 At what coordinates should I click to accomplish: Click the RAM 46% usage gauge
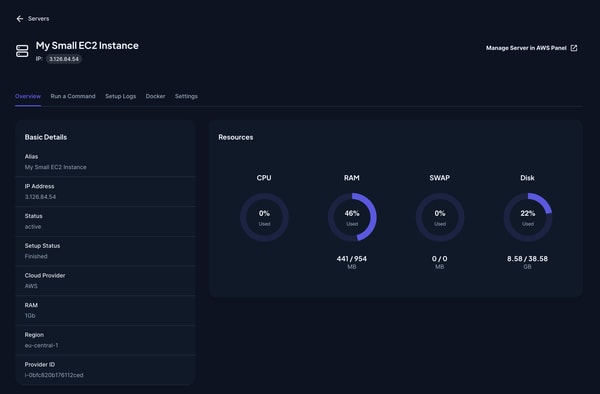[352, 217]
